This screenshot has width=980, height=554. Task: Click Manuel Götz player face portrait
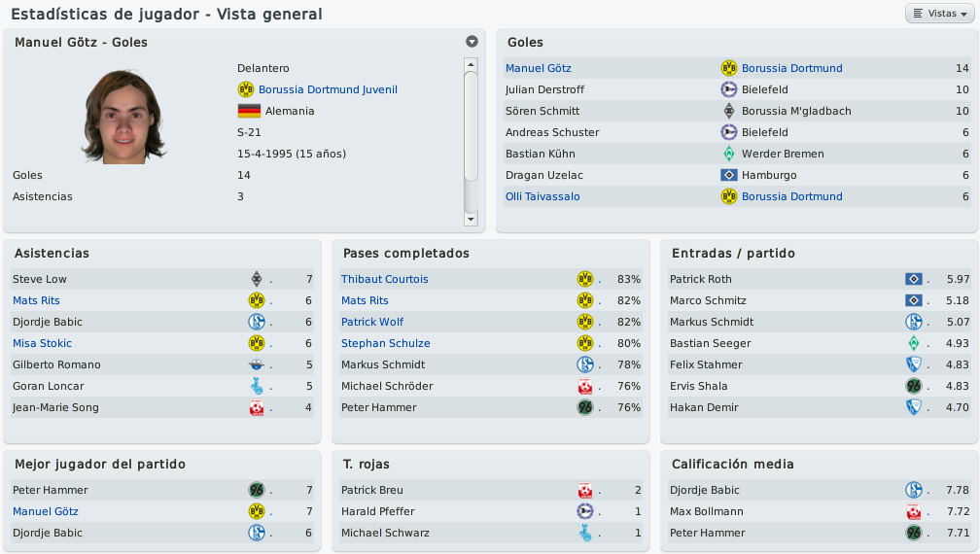[123, 117]
